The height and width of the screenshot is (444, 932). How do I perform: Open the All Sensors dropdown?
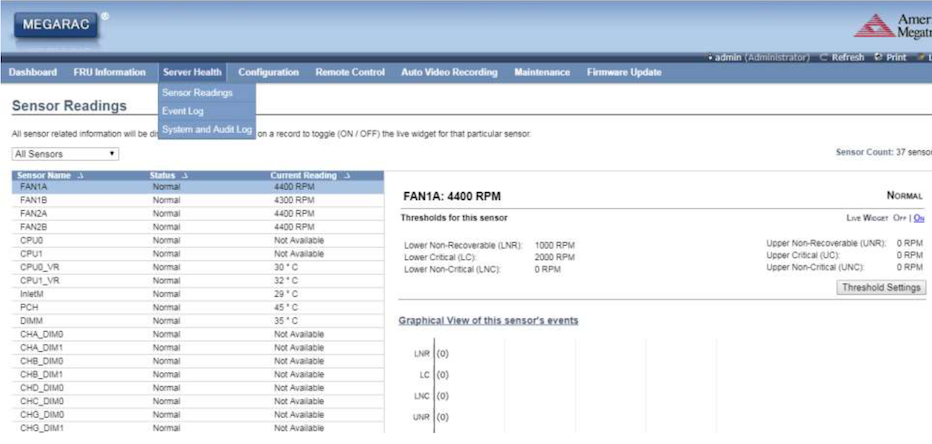coord(65,154)
